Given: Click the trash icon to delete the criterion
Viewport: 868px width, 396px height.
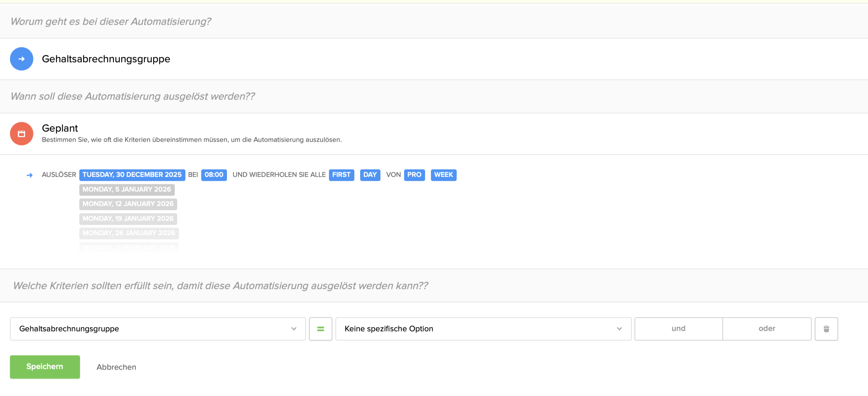Looking at the screenshot, I should pos(826,328).
